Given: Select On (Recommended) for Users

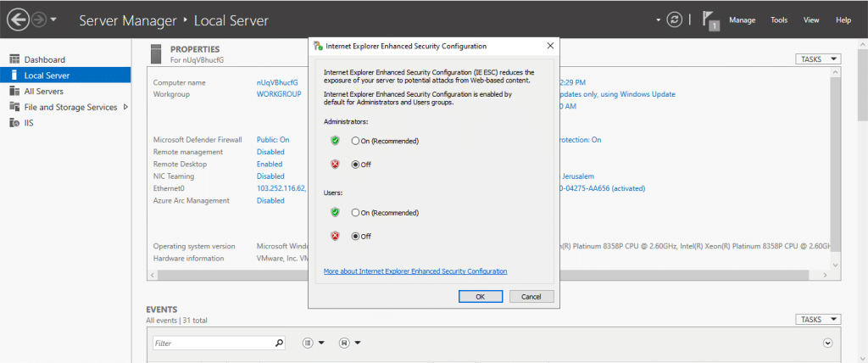Looking at the screenshot, I should (x=356, y=212).
